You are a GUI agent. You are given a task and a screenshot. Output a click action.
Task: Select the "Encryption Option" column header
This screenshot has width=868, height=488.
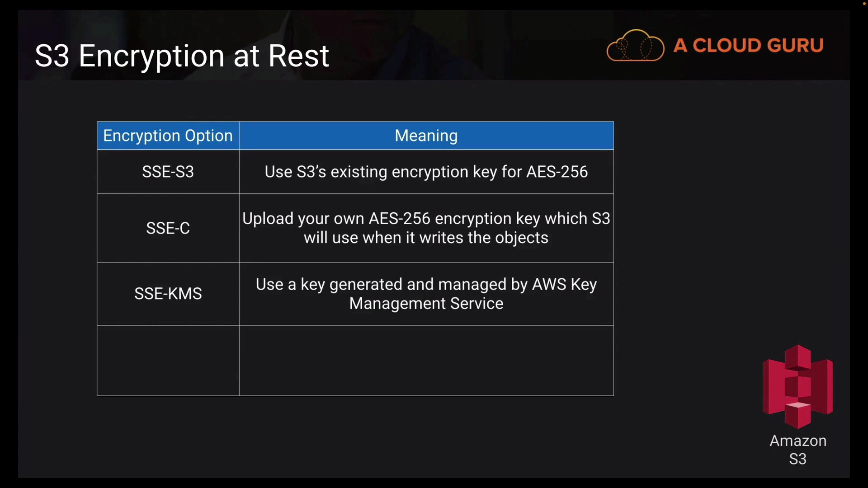[x=168, y=136]
